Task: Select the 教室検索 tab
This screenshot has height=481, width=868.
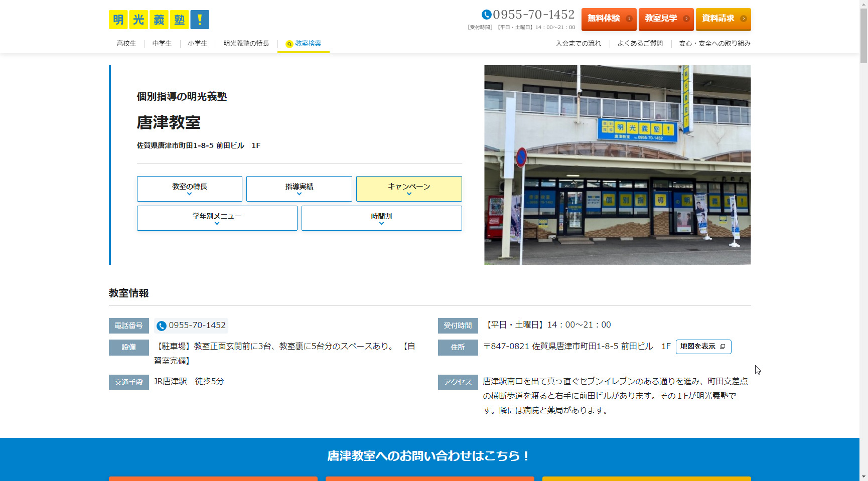Action: [x=304, y=44]
